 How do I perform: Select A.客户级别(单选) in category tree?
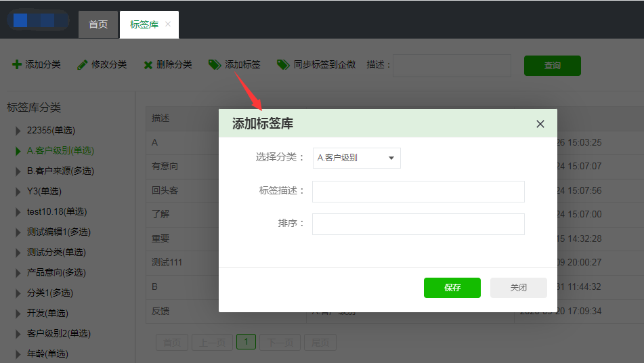coord(60,151)
